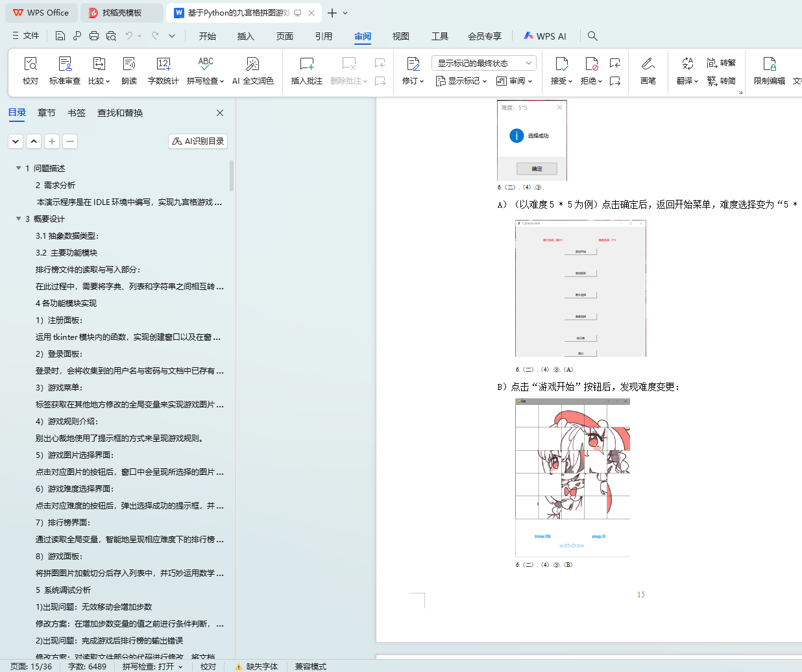Click the 转繁 convert to traditional button

click(722, 63)
